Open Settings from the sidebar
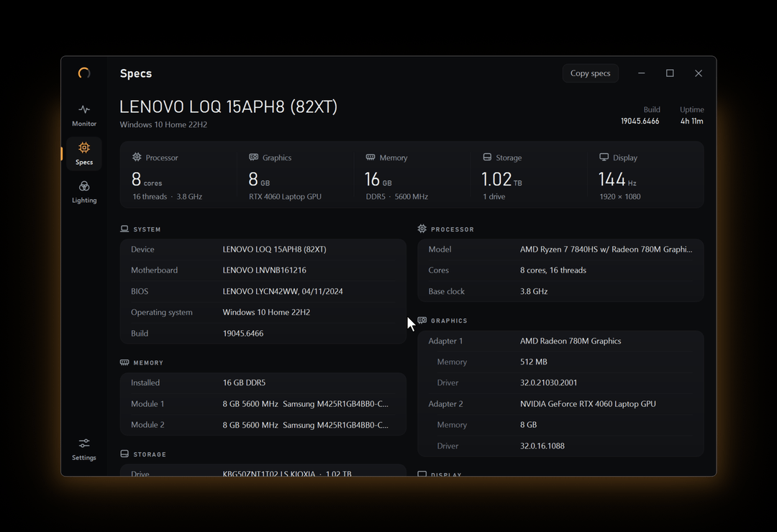The width and height of the screenshot is (777, 532). click(84, 449)
